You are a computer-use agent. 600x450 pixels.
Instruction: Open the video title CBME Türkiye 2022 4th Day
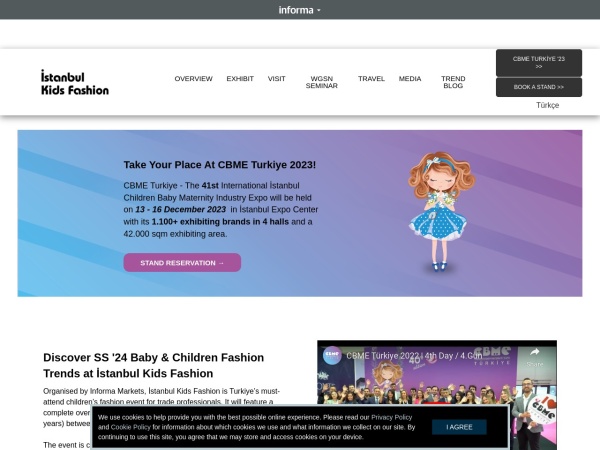pyautogui.click(x=414, y=356)
